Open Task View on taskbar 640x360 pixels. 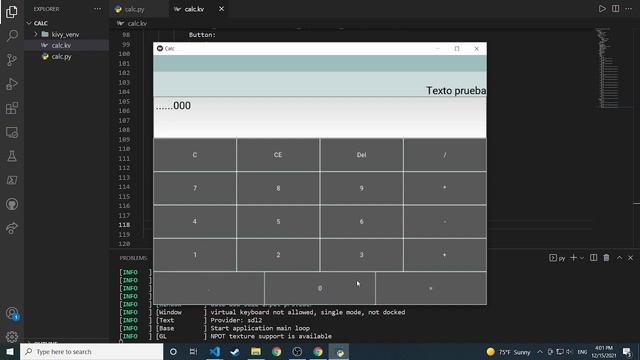[x=193, y=351]
